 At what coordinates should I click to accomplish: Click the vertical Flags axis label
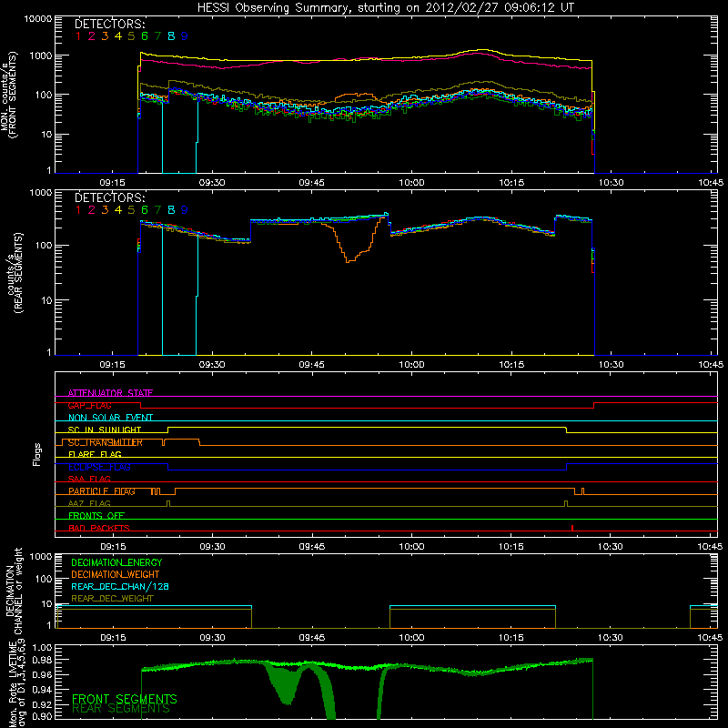[36, 454]
